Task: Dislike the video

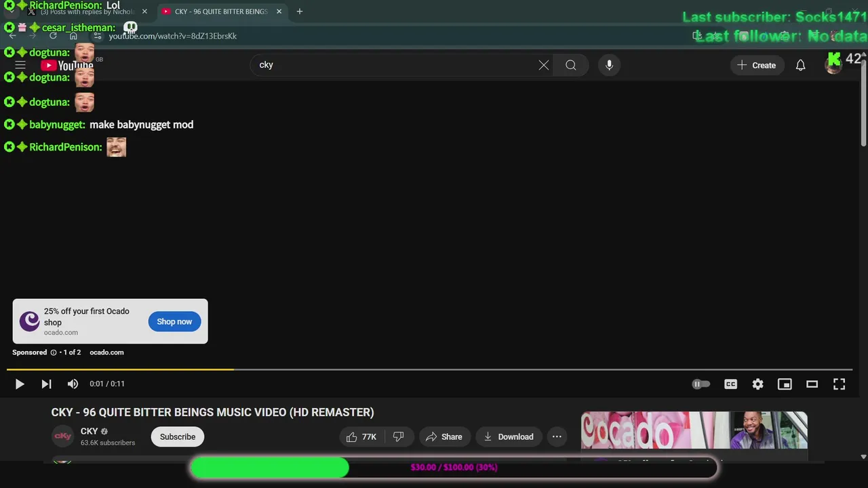Action: 399,436
